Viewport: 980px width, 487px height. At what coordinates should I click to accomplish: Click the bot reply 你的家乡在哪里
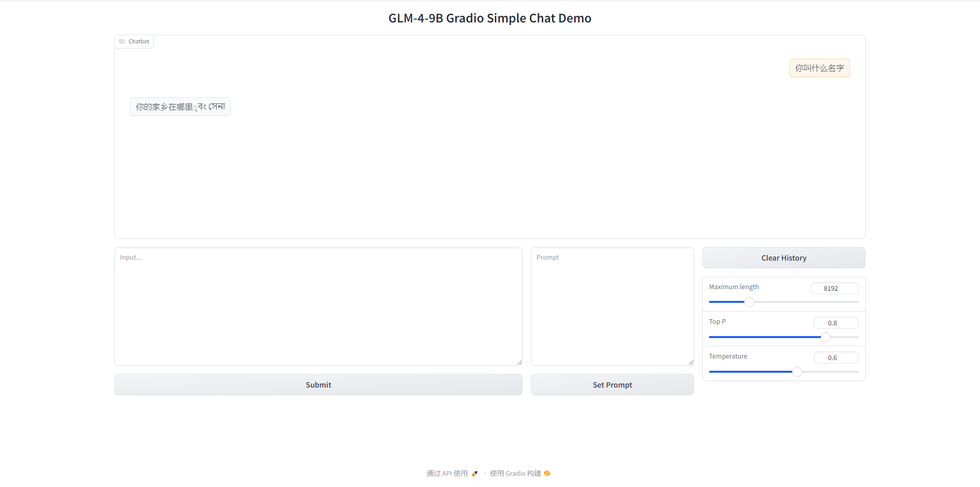pos(180,107)
